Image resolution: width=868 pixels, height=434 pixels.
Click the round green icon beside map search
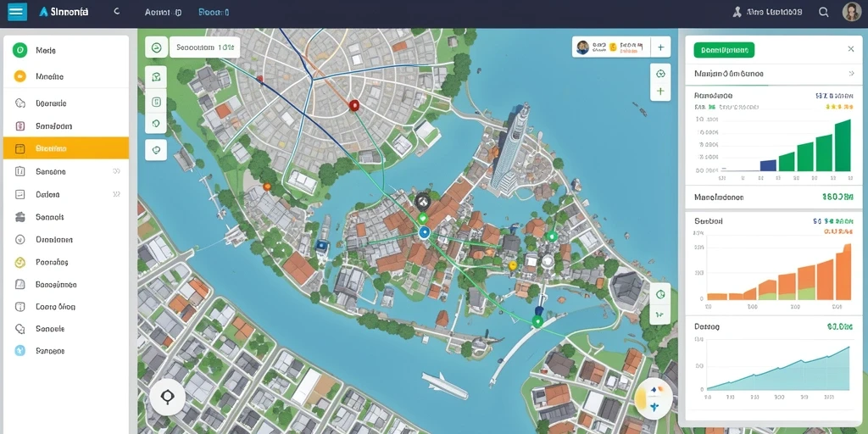(x=156, y=47)
